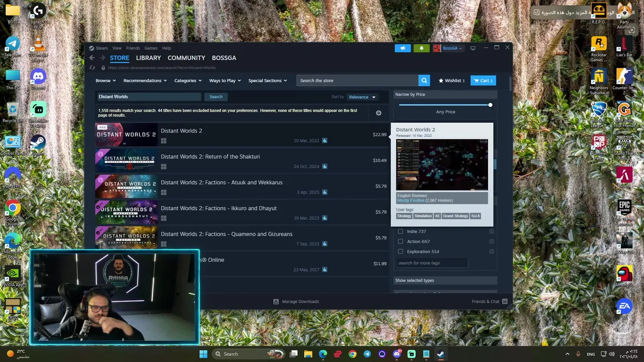
Task: Click Steam Deck badge on Return of the Shakturi row
Action: (x=325, y=166)
